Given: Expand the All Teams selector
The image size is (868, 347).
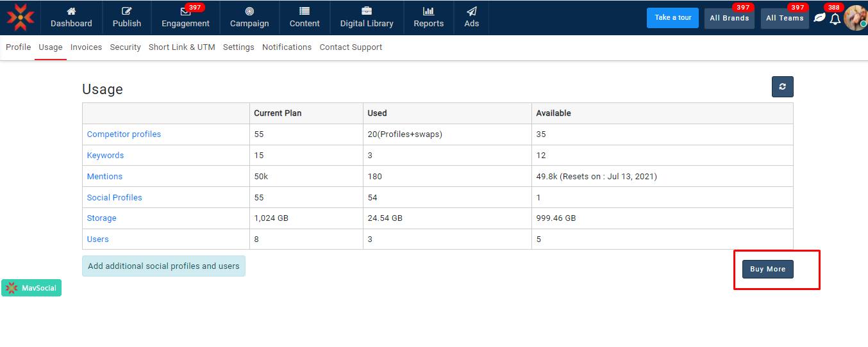Looking at the screenshot, I should (x=785, y=19).
